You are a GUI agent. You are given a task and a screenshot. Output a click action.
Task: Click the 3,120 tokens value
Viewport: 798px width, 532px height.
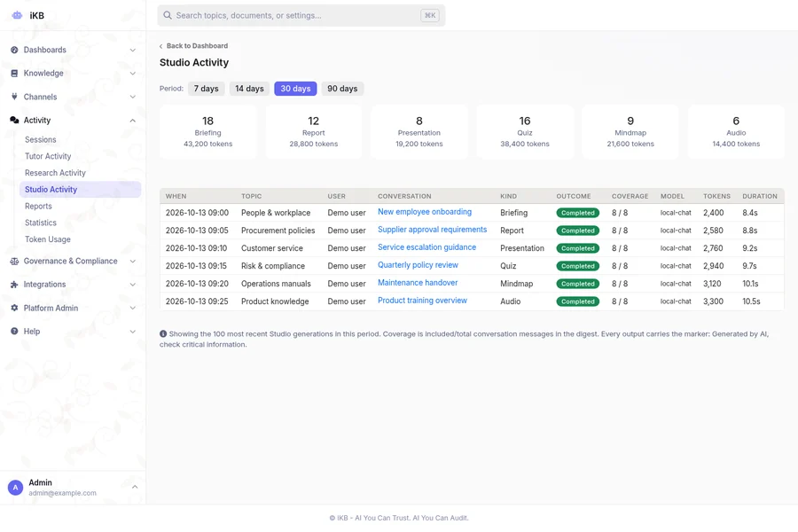712,284
